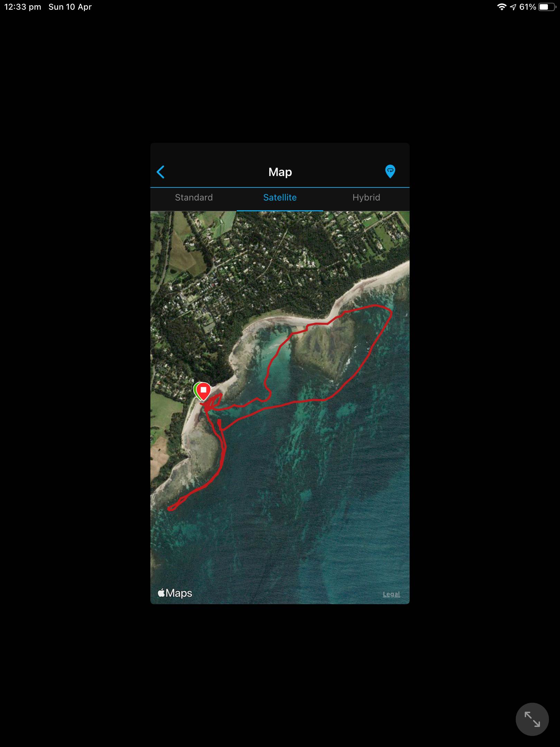Select the Satellite map tab
This screenshot has width=560, height=747.
(280, 197)
